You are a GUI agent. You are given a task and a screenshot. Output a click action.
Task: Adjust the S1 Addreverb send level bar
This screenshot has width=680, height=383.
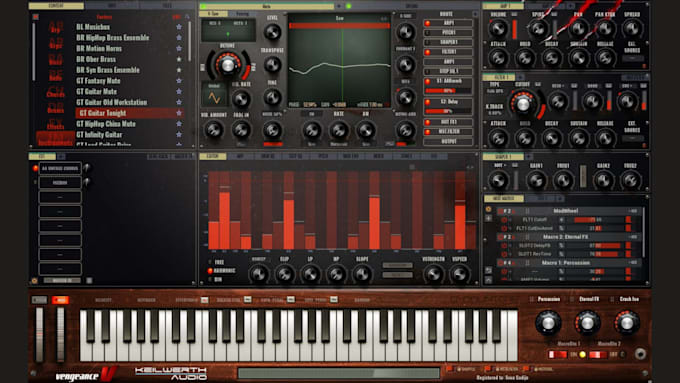coord(448,91)
